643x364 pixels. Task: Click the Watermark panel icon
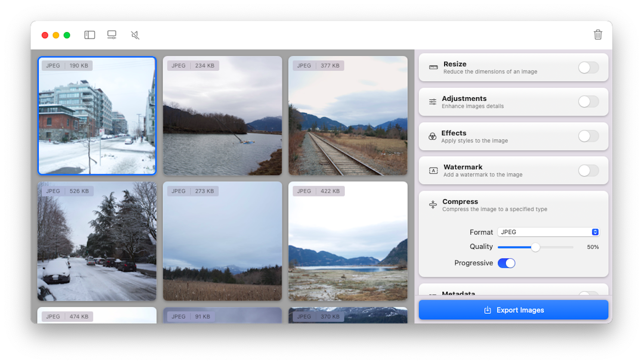(433, 170)
